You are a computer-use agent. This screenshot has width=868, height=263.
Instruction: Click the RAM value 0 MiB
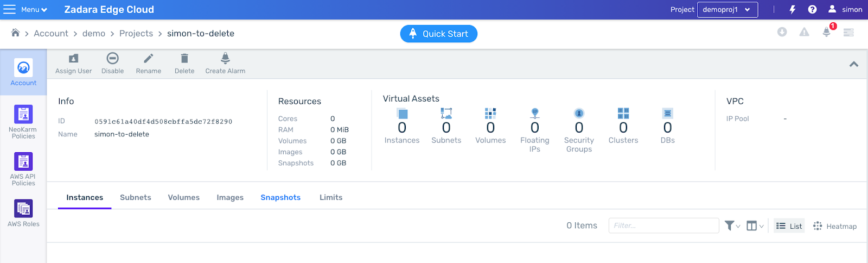pyautogui.click(x=340, y=130)
